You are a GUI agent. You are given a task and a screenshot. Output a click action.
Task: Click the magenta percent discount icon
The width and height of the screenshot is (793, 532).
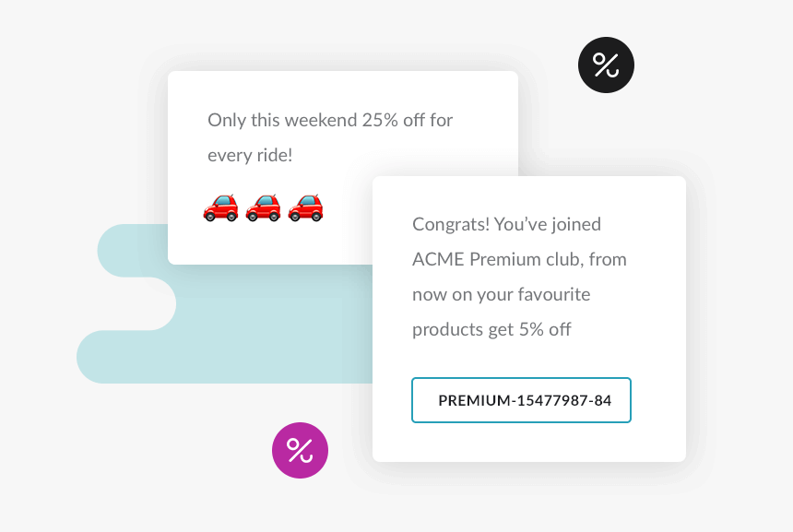click(300, 450)
